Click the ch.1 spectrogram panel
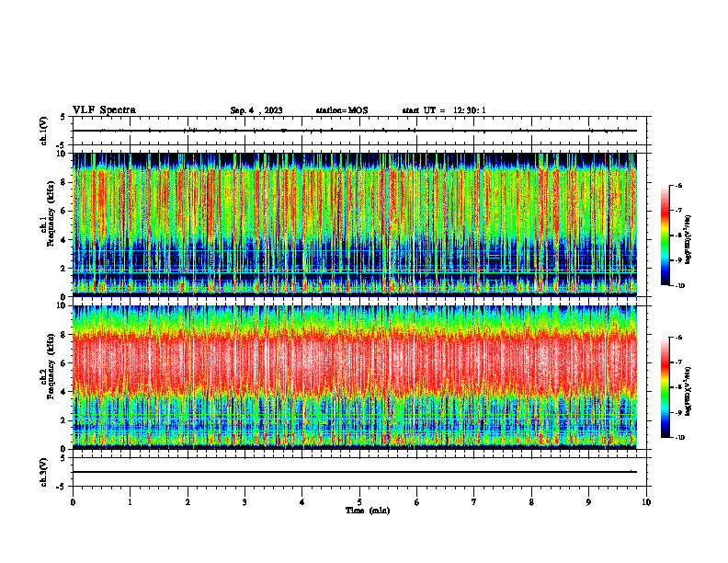 coord(355,224)
